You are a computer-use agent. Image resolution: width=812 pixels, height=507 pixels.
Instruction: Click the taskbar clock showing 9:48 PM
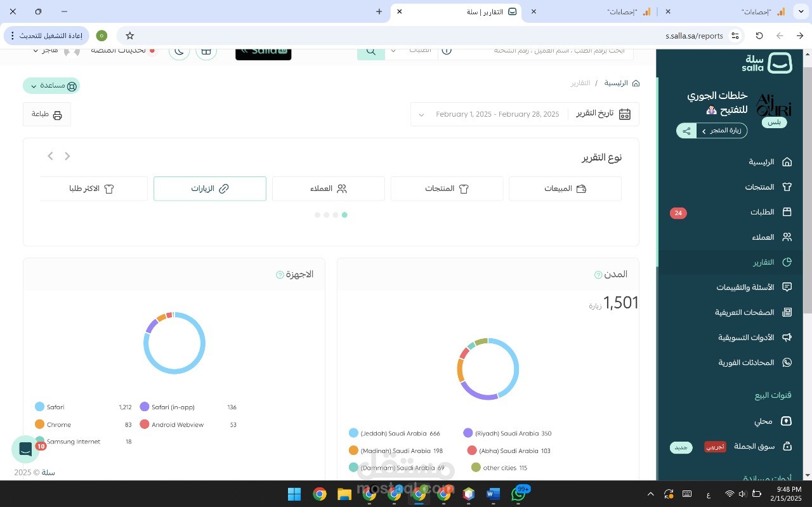[x=787, y=494]
